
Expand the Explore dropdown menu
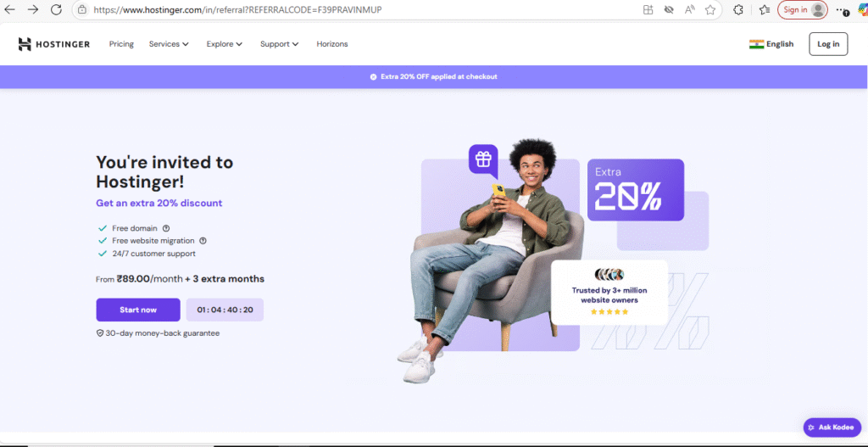tap(224, 44)
